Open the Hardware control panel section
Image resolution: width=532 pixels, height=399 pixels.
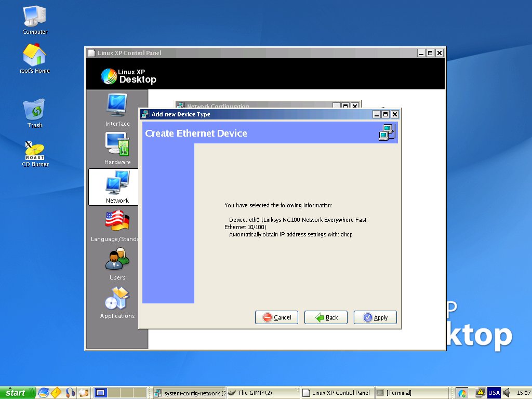117,148
